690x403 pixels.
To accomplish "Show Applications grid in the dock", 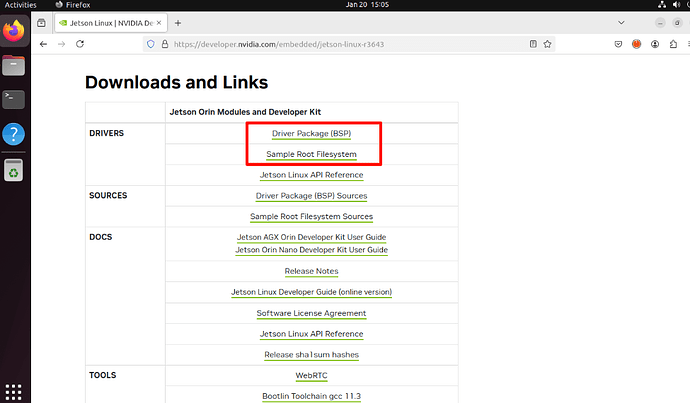I will tap(13, 392).
